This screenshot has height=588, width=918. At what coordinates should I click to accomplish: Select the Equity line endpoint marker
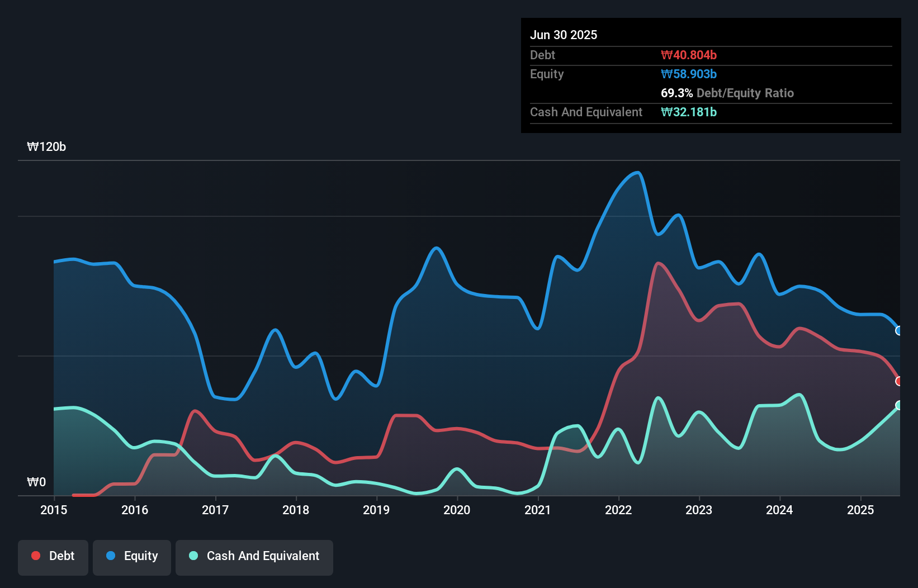point(899,331)
